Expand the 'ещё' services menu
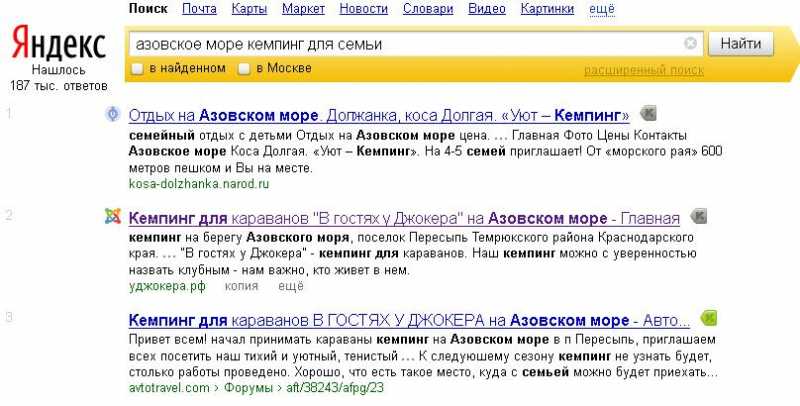Image resolution: width=800 pixels, height=406 pixels. pos(602,9)
